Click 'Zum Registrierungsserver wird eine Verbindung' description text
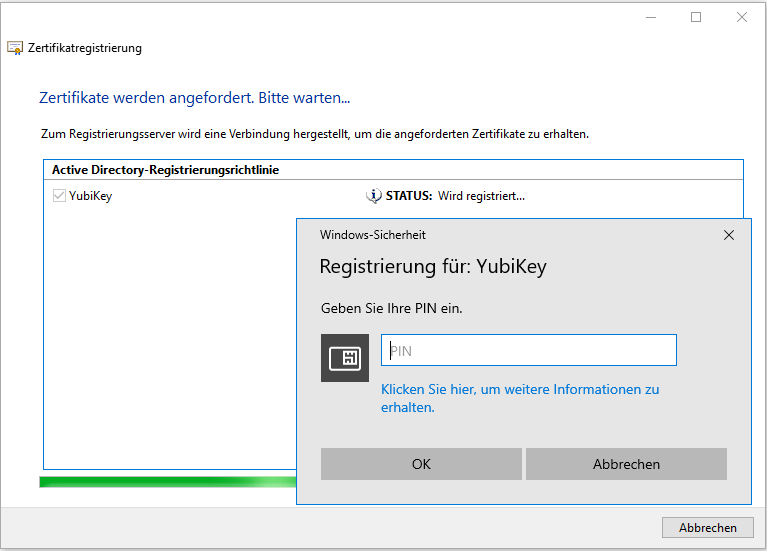Image resolution: width=767 pixels, height=551 pixels. click(315, 134)
